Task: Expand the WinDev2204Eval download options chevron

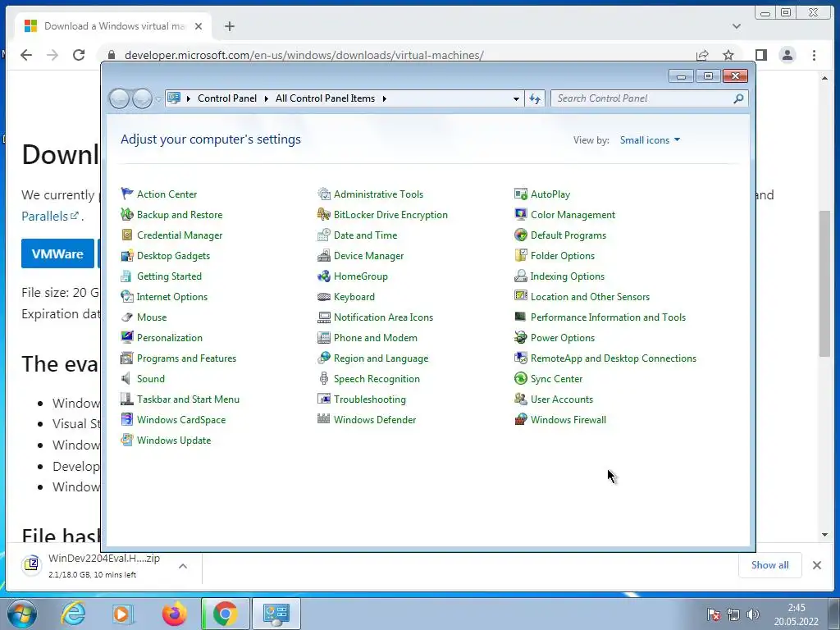Action: click(183, 566)
